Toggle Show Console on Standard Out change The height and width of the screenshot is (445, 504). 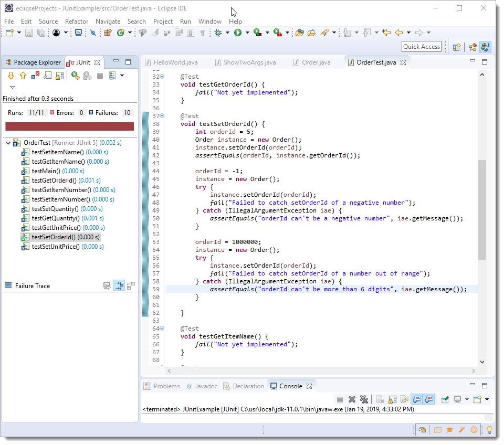click(417, 399)
